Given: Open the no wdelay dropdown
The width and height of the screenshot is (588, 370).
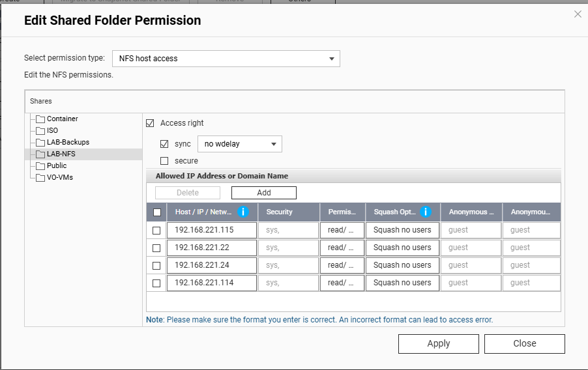Looking at the screenshot, I should [x=239, y=144].
